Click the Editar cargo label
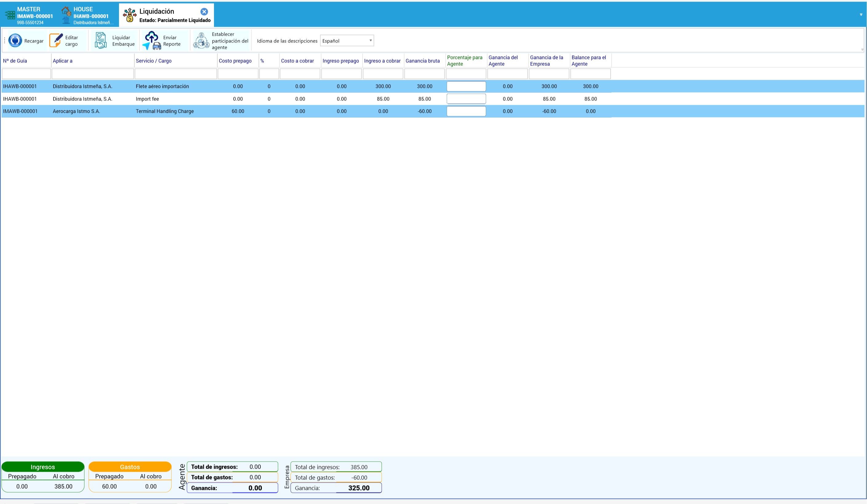Viewport: 867px width, 504px height. pyautogui.click(x=72, y=41)
